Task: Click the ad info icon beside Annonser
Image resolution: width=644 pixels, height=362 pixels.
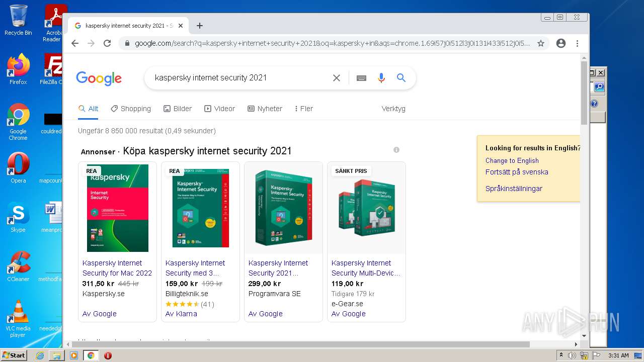Action: click(396, 150)
